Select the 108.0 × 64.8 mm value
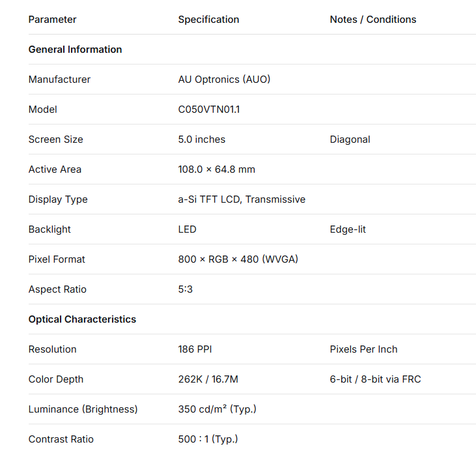476x453 pixels. coord(216,169)
